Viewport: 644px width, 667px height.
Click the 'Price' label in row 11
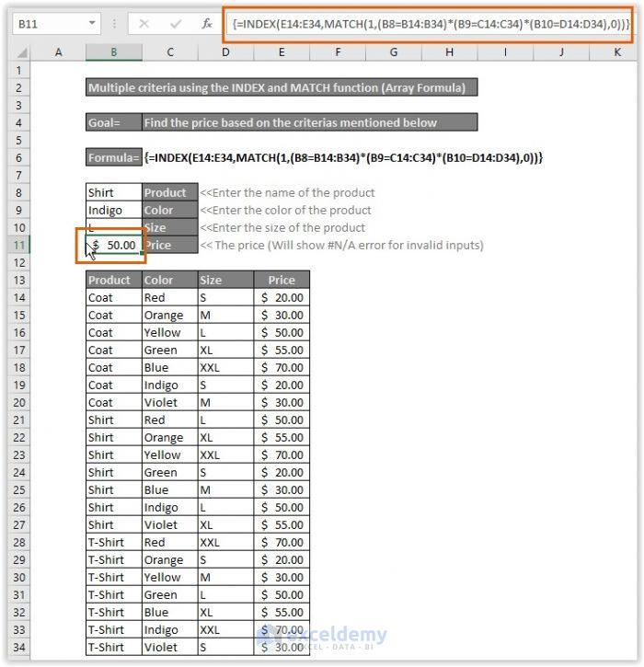click(x=170, y=245)
